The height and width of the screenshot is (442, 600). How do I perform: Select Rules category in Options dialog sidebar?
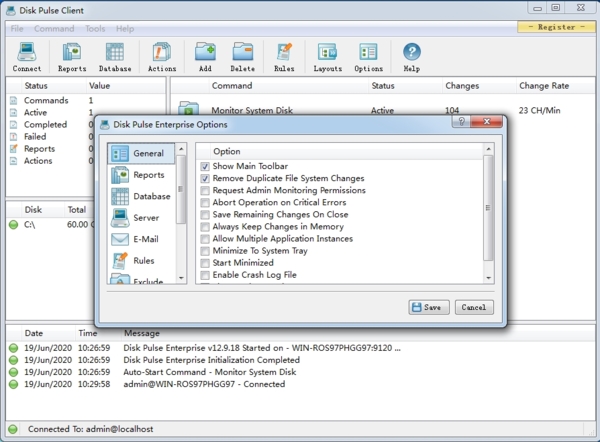[x=141, y=261]
